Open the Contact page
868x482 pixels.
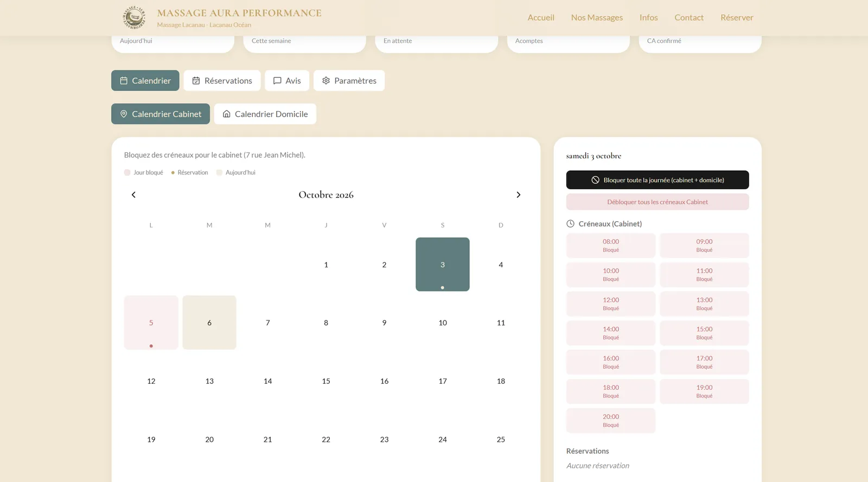(689, 17)
